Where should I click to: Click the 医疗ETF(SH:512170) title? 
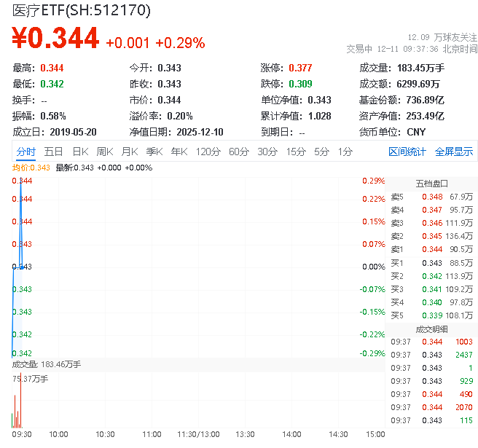[82, 11]
